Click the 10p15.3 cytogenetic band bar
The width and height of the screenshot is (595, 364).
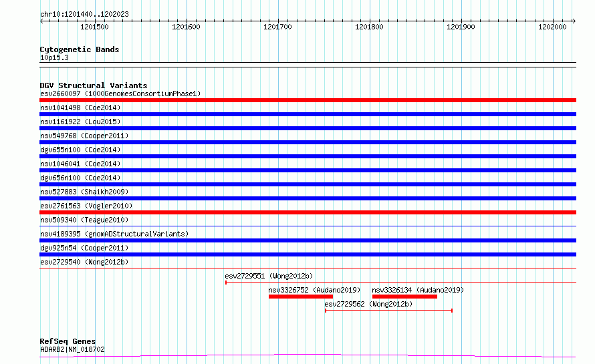point(308,65)
